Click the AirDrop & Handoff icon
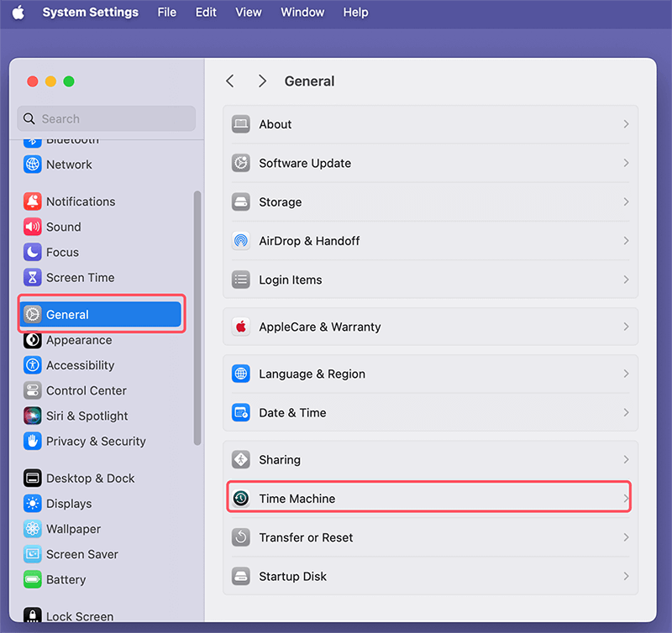The image size is (672, 633). coord(241,241)
